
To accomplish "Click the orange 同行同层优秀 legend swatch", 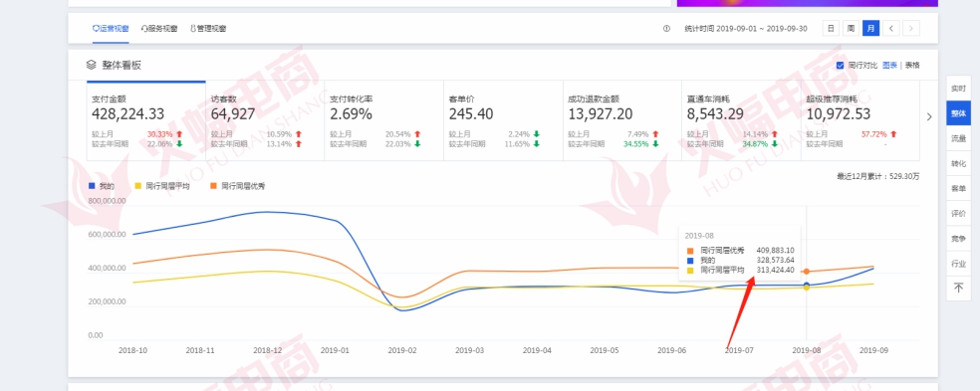I will pyautogui.click(x=213, y=185).
